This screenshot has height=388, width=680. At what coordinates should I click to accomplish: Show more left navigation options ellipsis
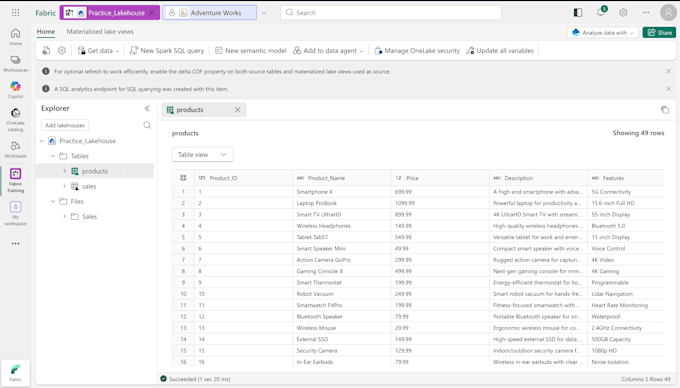coord(16,244)
